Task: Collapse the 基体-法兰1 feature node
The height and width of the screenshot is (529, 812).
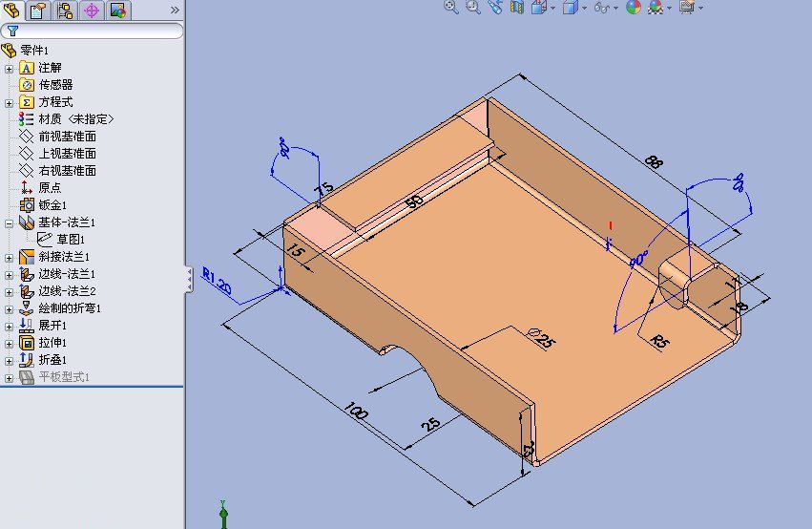Action: (10, 222)
